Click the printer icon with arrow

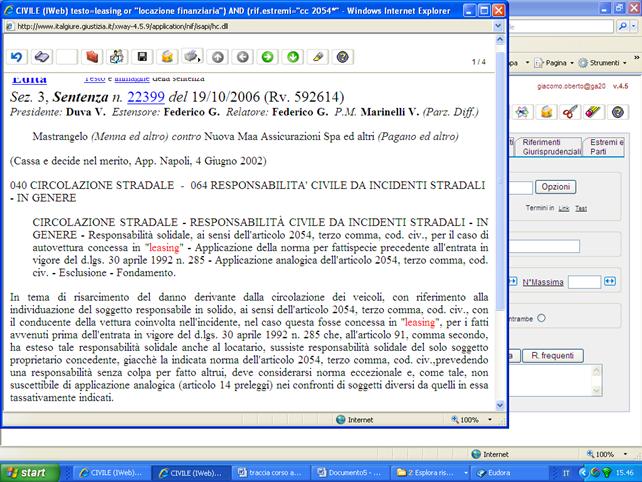pyautogui.click(x=192, y=57)
